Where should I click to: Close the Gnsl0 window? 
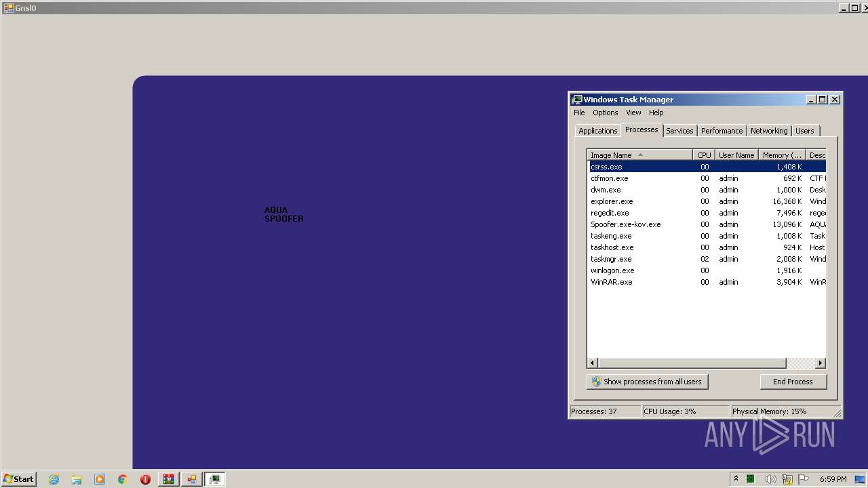[863, 8]
